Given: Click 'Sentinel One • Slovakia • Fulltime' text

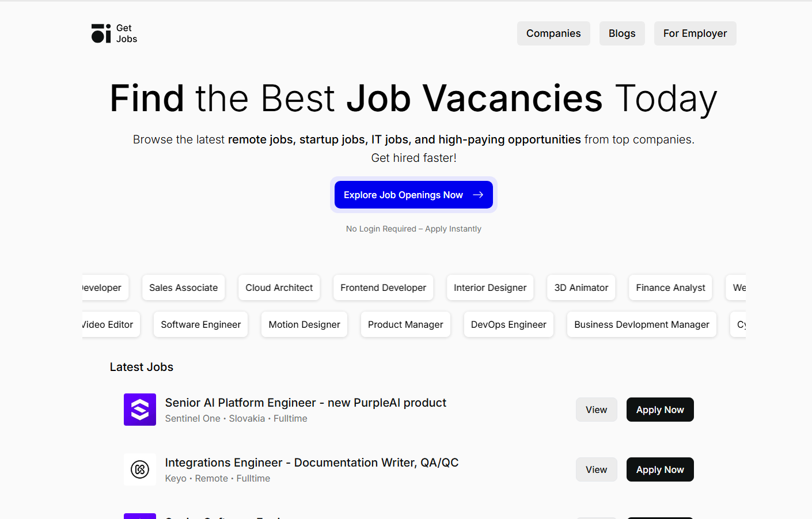Looking at the screenshot, I should [236, 419].
